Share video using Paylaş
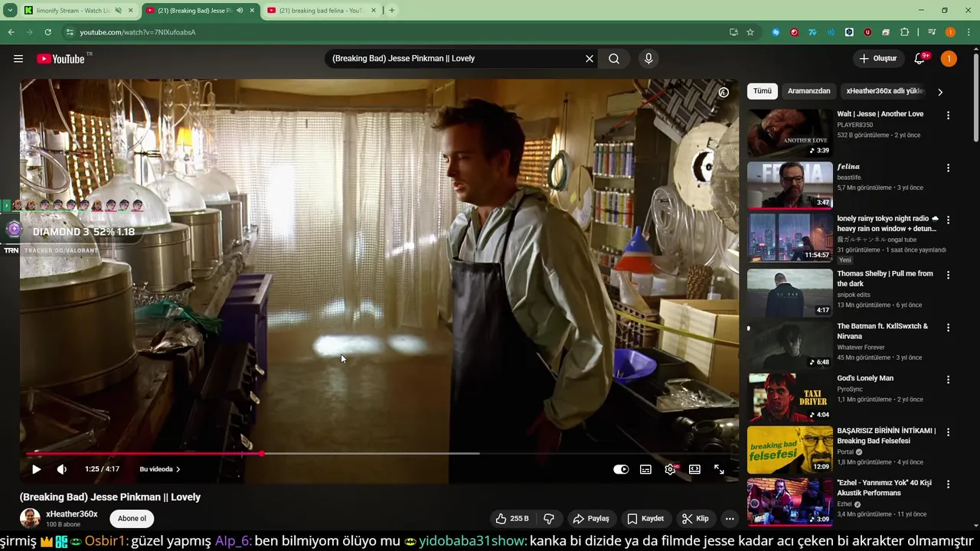Image resolution: width=980 pixels, height=551 pixels. tap(591, 519)
